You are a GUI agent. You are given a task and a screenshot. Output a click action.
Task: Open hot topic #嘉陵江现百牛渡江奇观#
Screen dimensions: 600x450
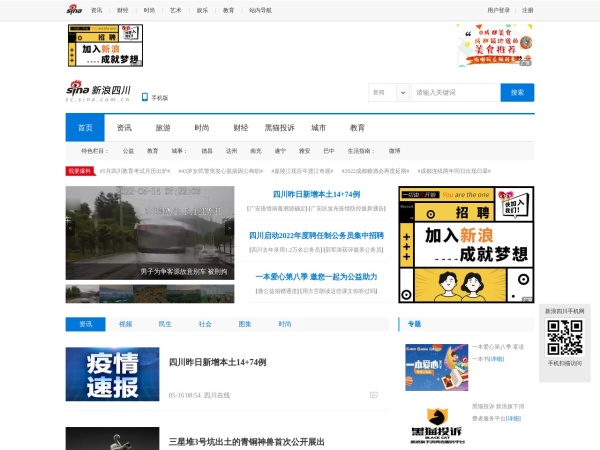pyautogui.click(x=302, y=171)
